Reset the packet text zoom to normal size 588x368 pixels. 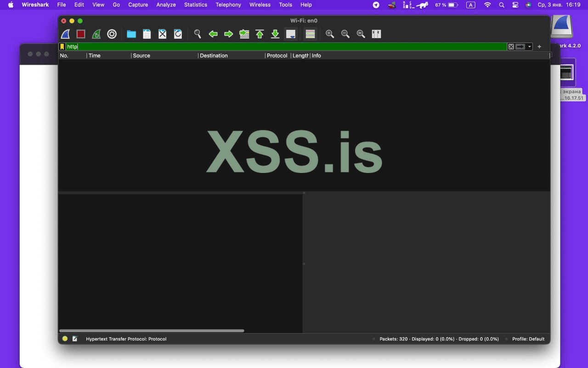(361, 34)
